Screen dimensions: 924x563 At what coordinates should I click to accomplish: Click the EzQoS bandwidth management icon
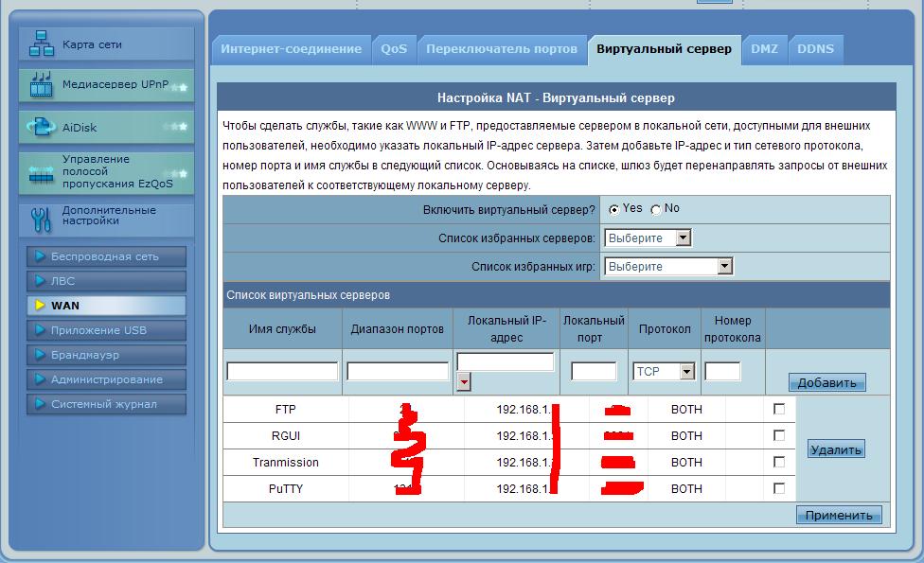click(42, 173)
